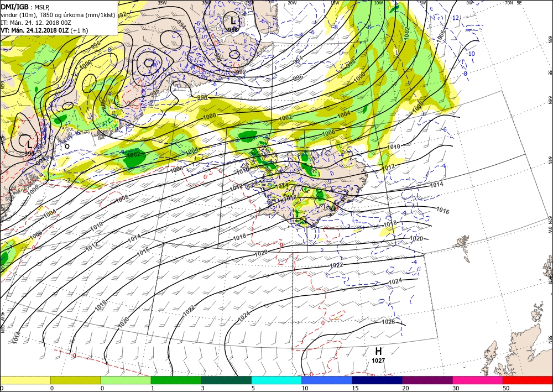553x392 pixels.
Task: Click the legend value "15"
Action: click(355, 388)
